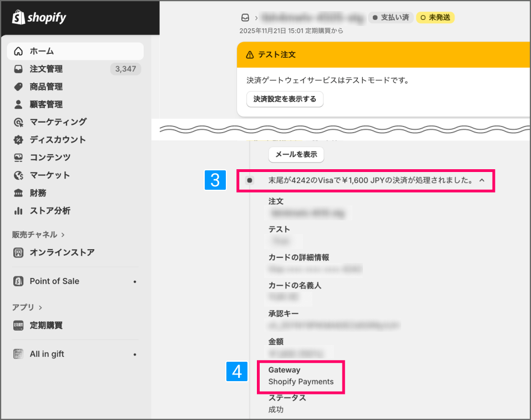
Task: Click the 顧客管理 person icon
Action: pos(19,104)
